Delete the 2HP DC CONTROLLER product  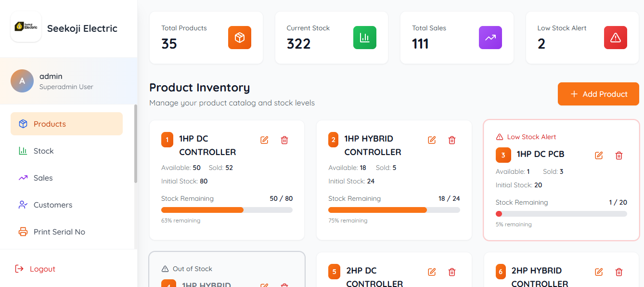coord(452,272)
